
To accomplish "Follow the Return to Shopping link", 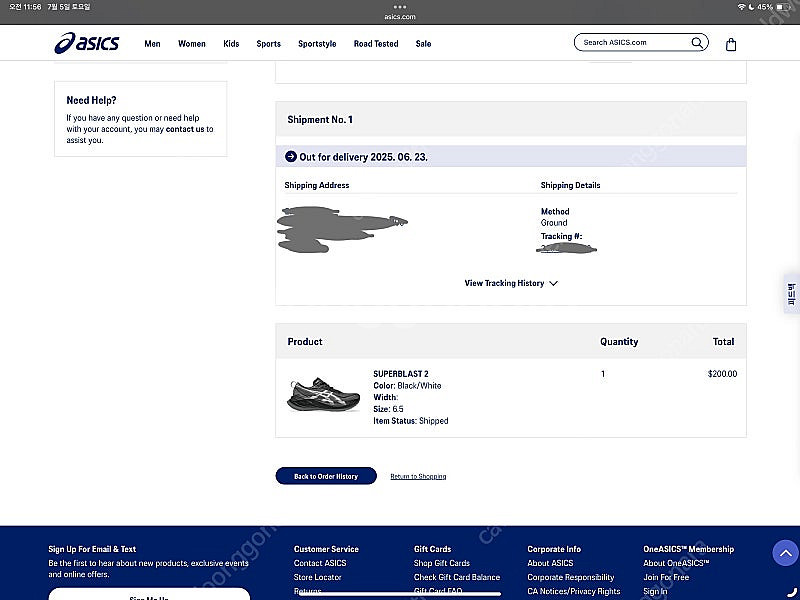I will point(418,477).
